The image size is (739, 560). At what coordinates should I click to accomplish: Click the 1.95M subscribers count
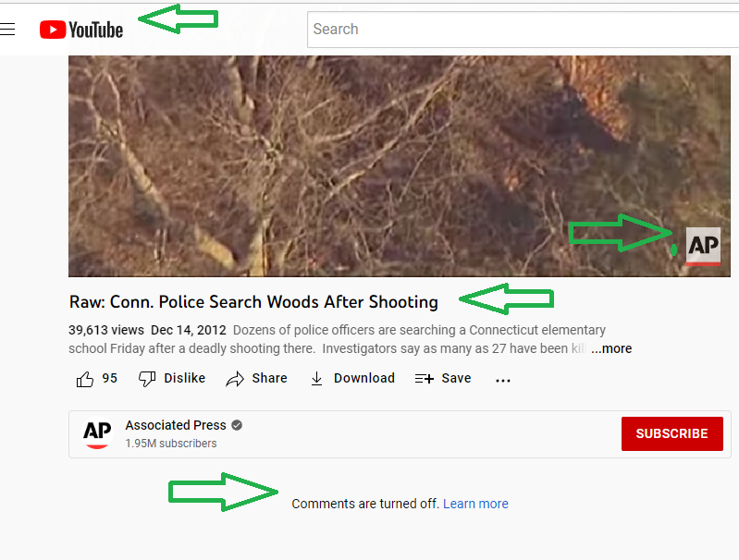click(171, 444)
